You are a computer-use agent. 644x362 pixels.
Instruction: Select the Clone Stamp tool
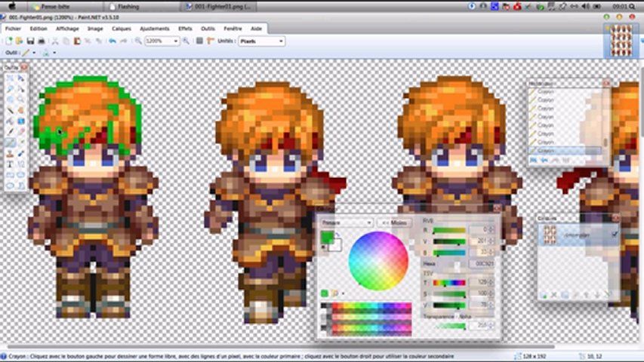pyautogui.click(x=10, y=154)
